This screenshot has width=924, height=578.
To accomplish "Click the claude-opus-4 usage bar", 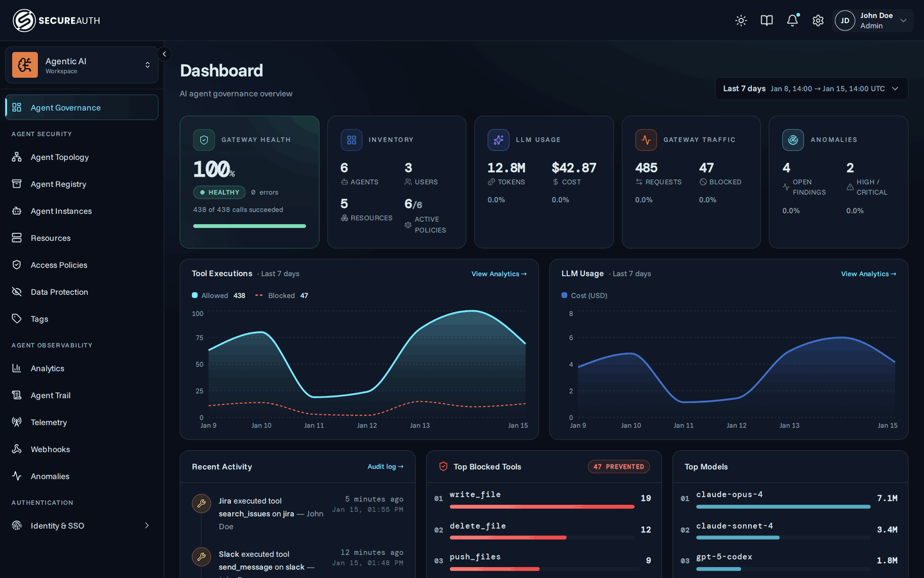I will [x=783, y=507].
